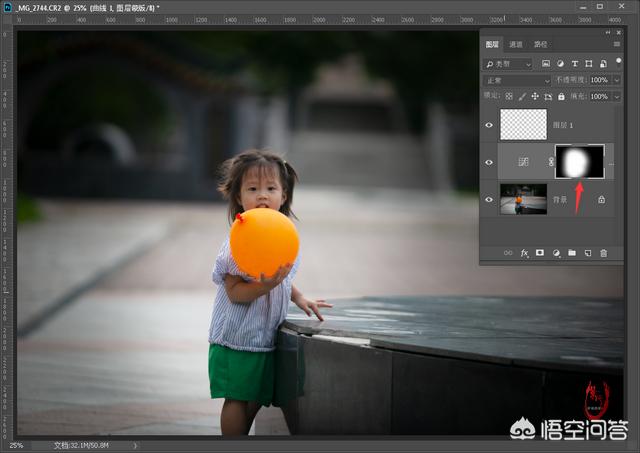Close the document window
This screenshot has width=640, height=453.
click(x=622, y=6)
